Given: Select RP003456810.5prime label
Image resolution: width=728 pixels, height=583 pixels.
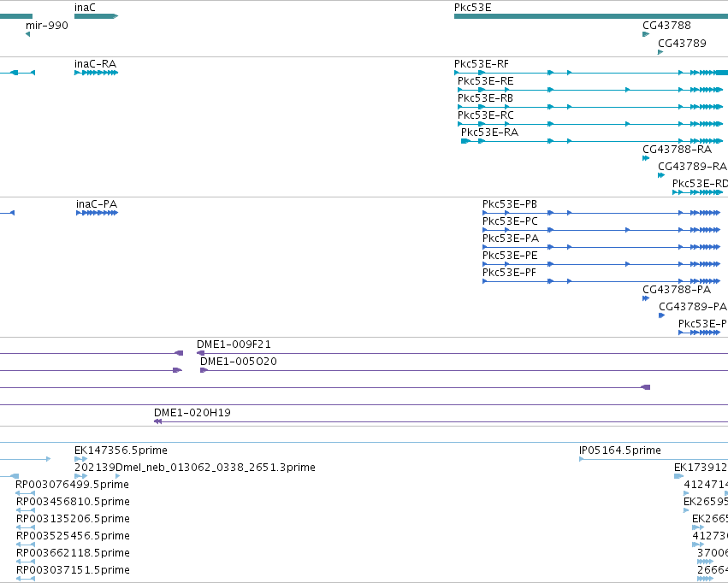Looking at the screenshot, I should [x=73, y=502].
